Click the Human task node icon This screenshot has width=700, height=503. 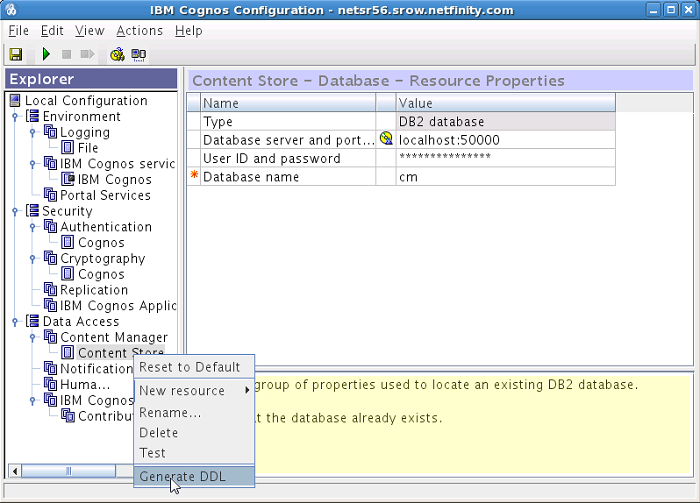[50, 384]
